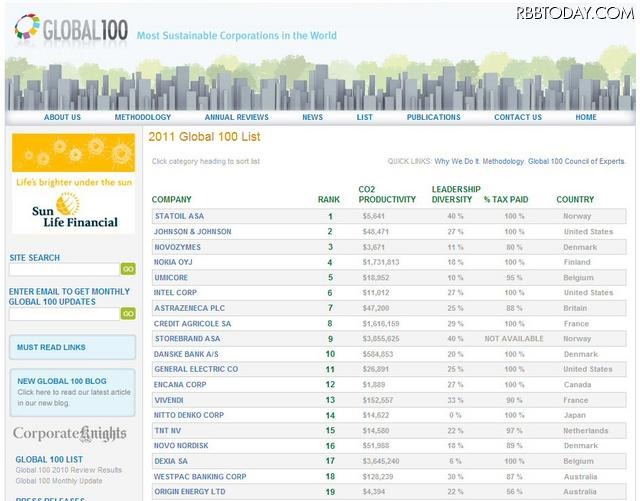Open the ABOUT US menu

coord(62,117)
